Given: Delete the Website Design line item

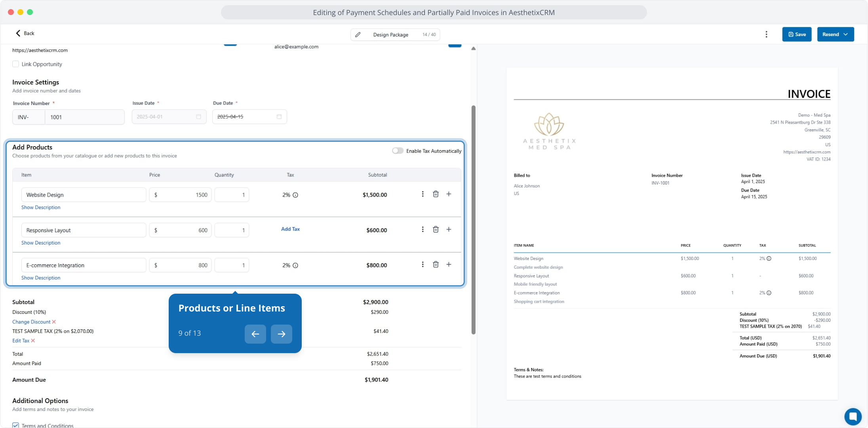Looking at the screenshot, I should tap(436, 194).
